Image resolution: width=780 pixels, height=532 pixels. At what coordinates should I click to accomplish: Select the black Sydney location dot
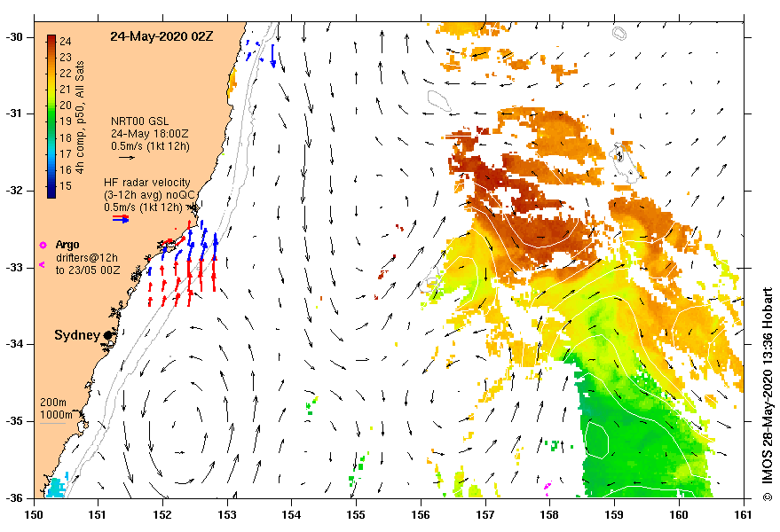pyautogui.click(x=107, y=336)
